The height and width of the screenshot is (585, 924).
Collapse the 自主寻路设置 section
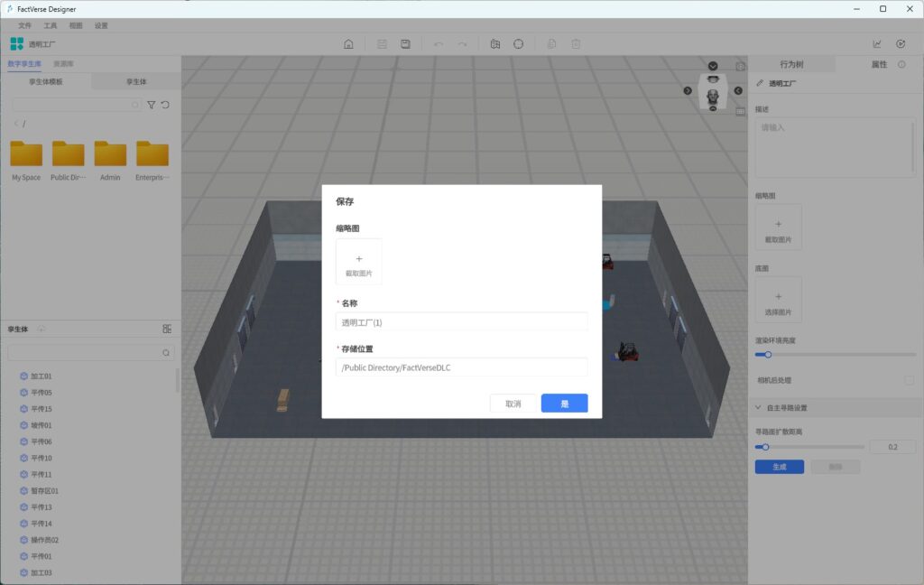pyautogui.click(x=759, y=408)
